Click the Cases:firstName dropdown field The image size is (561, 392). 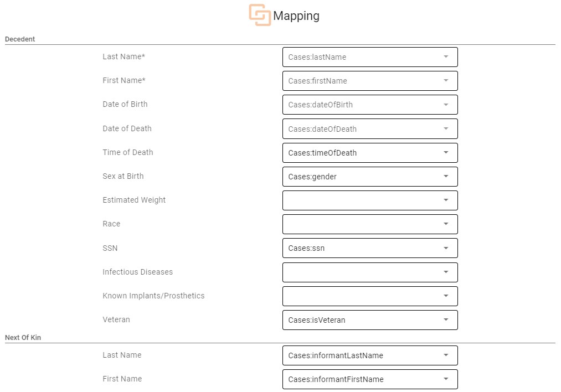tap(369, 81)
